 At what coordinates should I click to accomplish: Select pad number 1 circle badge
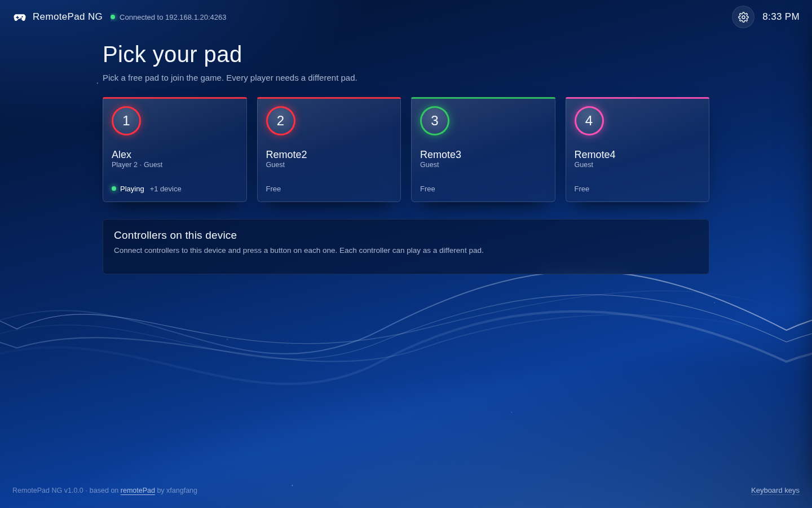click(126, 121)
